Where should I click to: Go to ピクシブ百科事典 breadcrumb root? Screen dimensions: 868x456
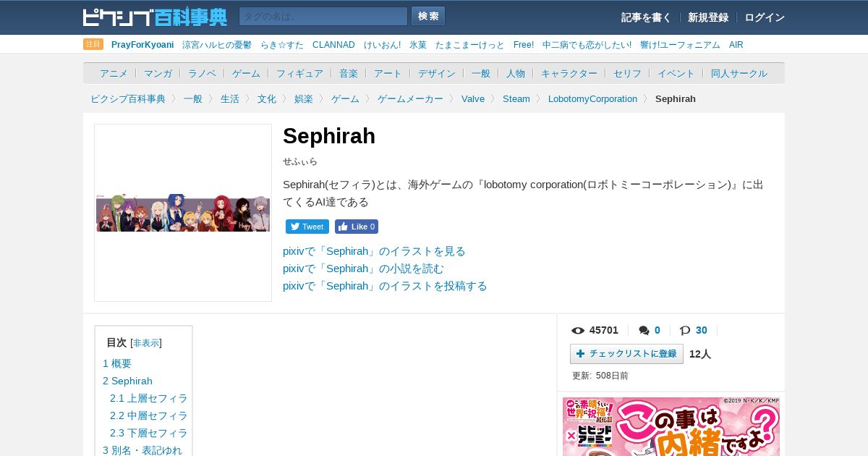128,98
